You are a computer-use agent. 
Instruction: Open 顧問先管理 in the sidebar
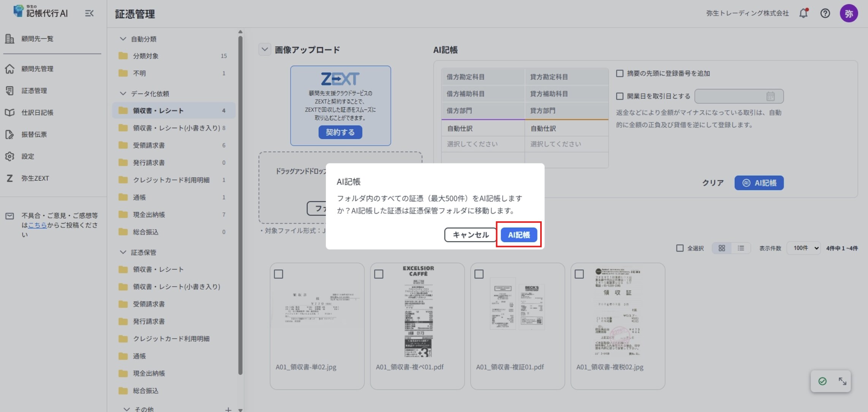(37, 69)
